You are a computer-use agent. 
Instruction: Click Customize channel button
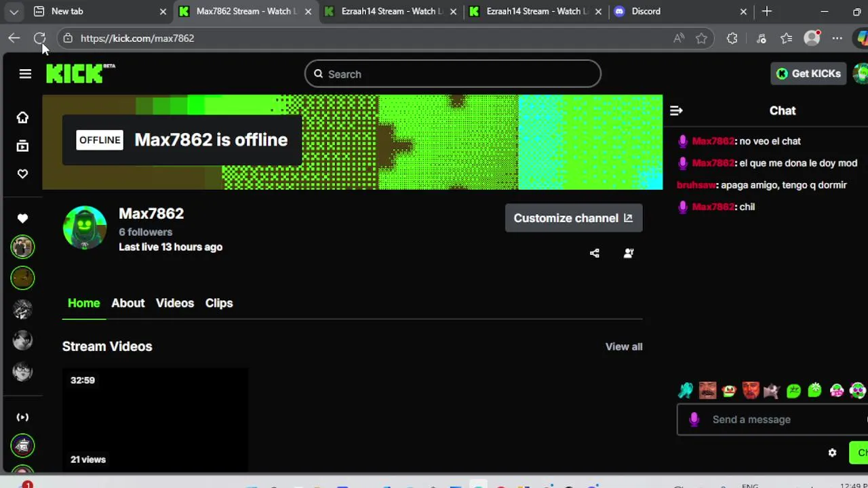click(x=574, y=218)
